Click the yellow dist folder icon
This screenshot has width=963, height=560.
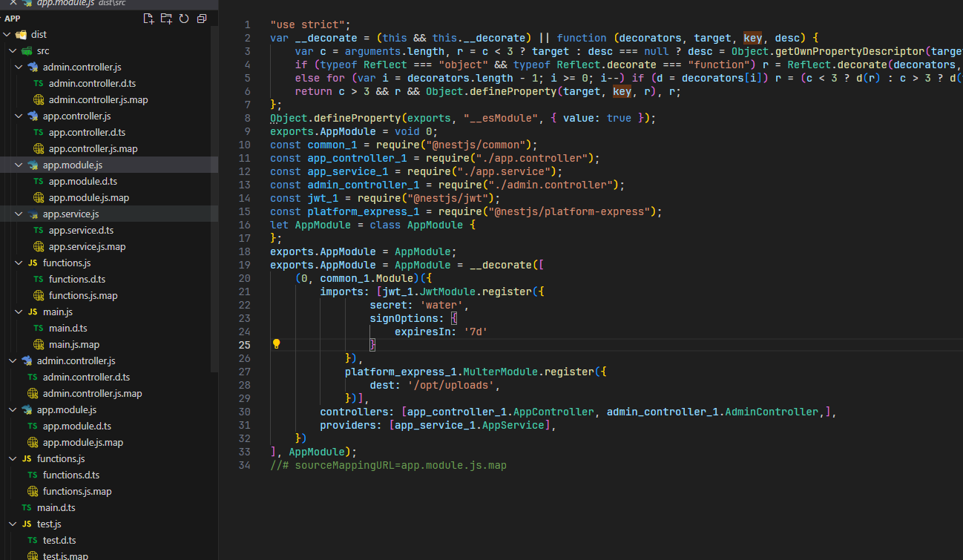pos(21,35)
